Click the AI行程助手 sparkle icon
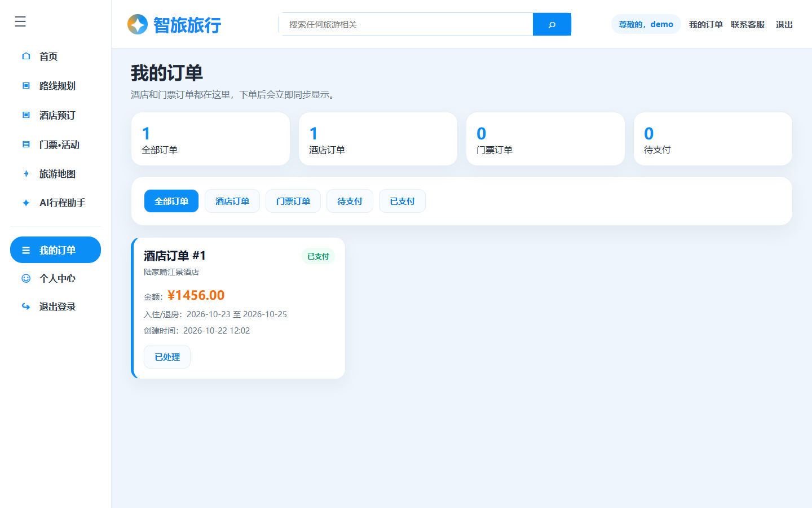 pos(26,203)
